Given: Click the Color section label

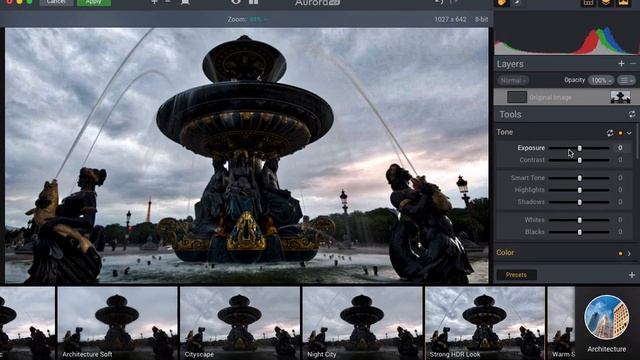Looking at the screenshot, I should point(505,253).
